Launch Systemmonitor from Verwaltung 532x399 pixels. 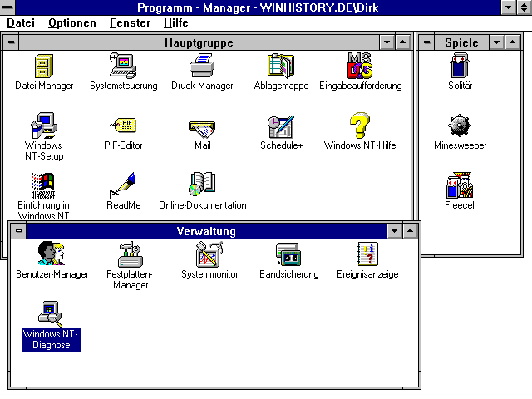(209, 254)
